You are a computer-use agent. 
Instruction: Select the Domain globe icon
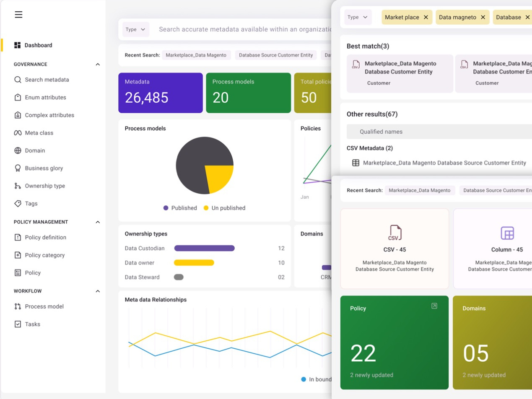point(18,150)
